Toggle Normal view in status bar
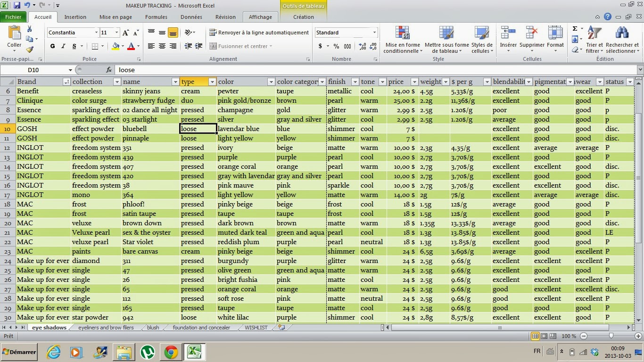 point(535,336)
